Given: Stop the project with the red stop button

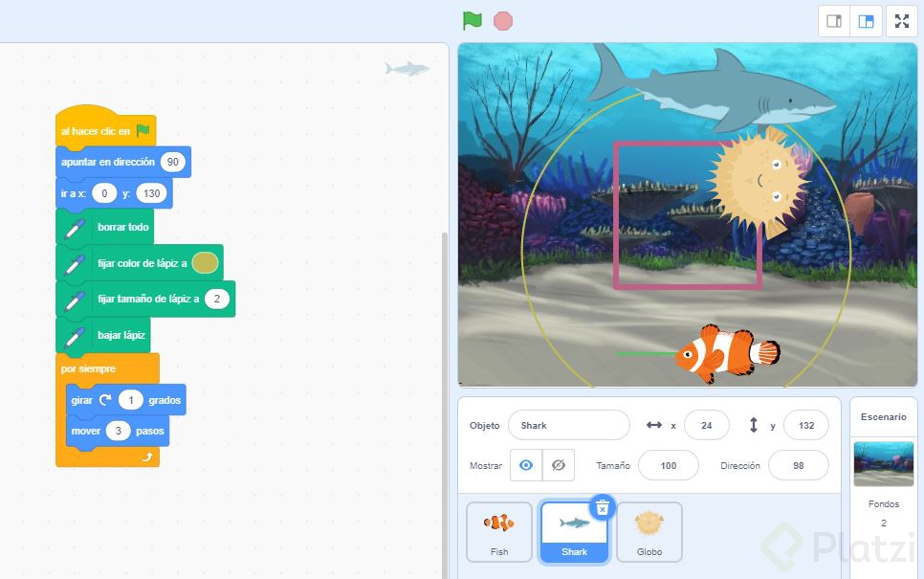Looking at the screenshot, I should (503, 21).
